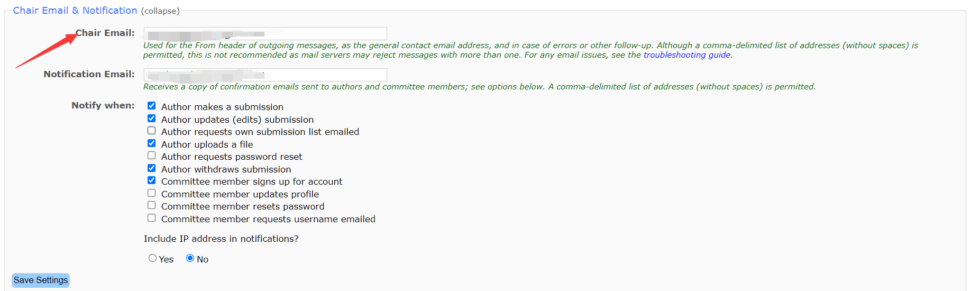Select Yes for including IP address
The image size is (980, 291).
[153, 258]
